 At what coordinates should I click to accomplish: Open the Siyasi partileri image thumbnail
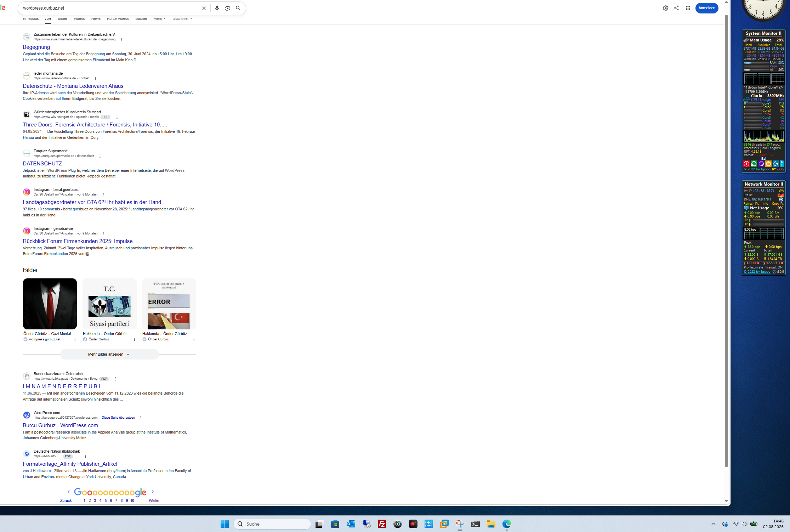[x=109, y=304]
